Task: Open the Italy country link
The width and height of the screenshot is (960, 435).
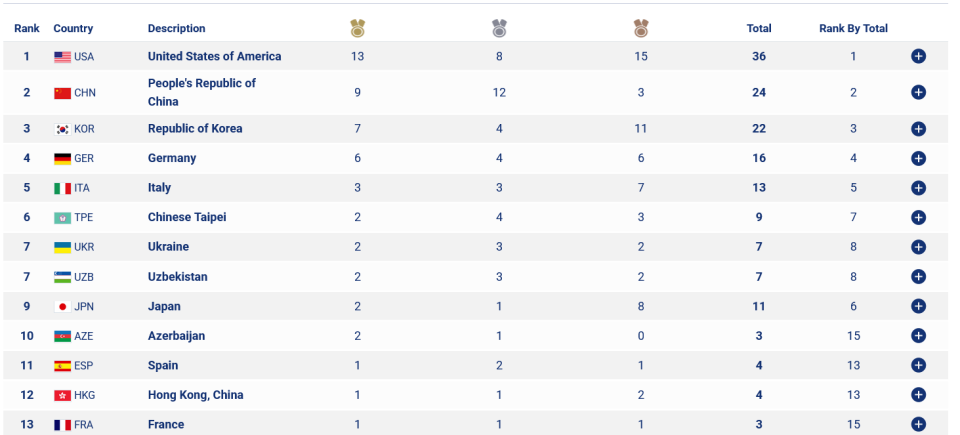Action: 159,187
